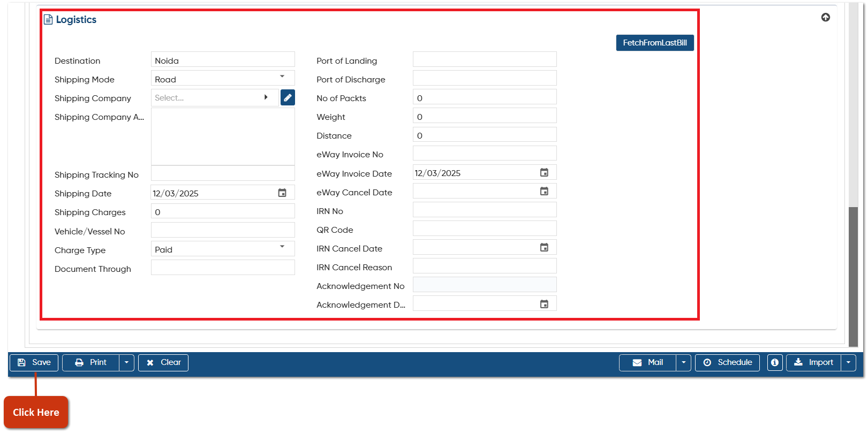Focus the Vehicle/Vessel No field

tap(223, 230)
